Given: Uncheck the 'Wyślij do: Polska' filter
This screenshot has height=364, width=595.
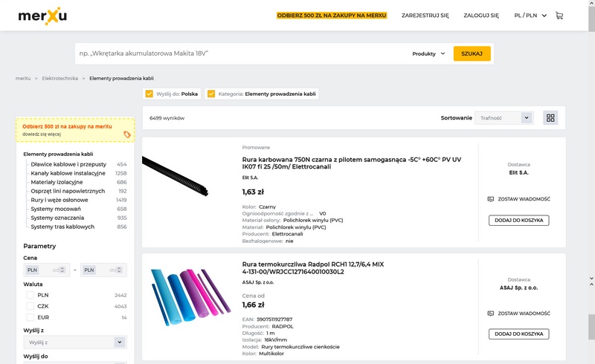Looking at the screenshot, I should [149, 94].
